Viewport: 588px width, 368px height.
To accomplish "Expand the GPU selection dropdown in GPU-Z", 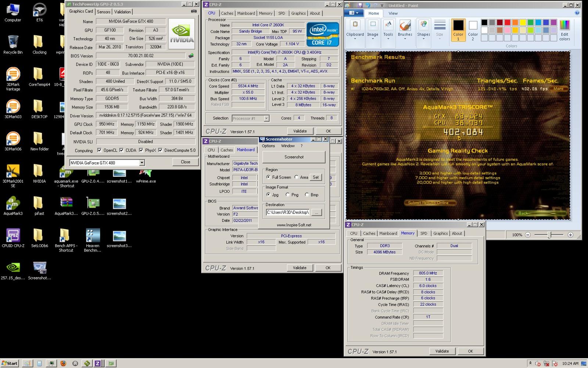I will pyautogui.click(x=142, y=163).
